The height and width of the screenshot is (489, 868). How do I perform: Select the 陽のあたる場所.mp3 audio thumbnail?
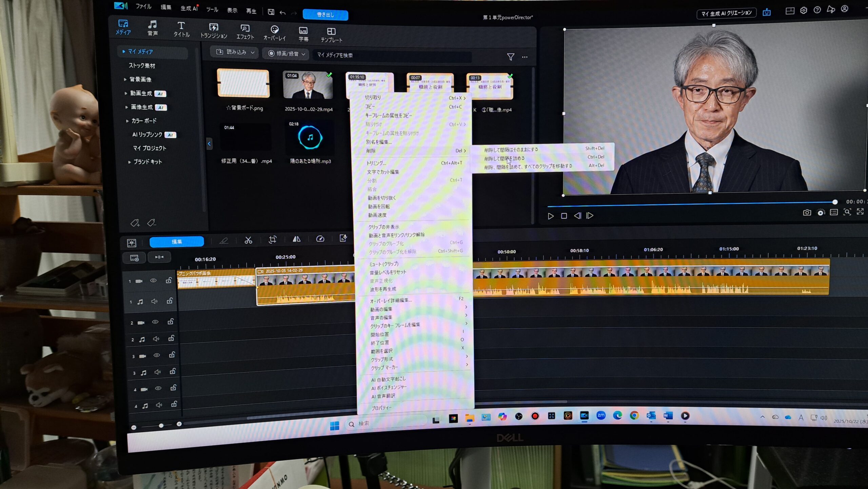tap(310, 138)
